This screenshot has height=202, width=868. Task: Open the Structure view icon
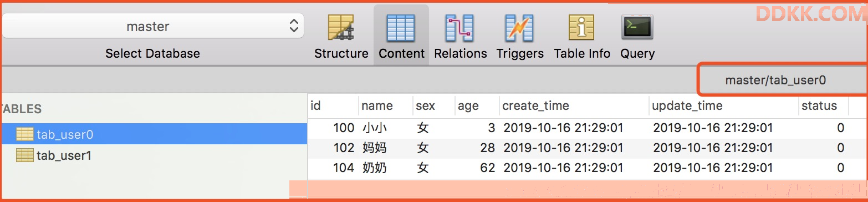(341, 28)
